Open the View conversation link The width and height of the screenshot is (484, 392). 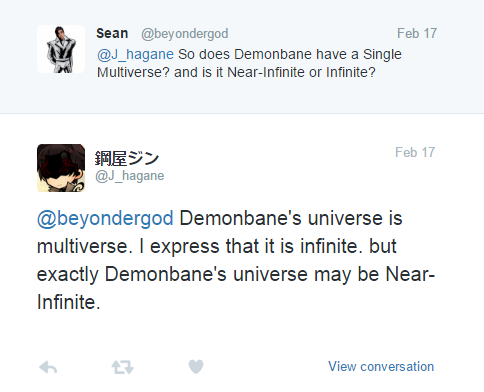click(381, 366)
